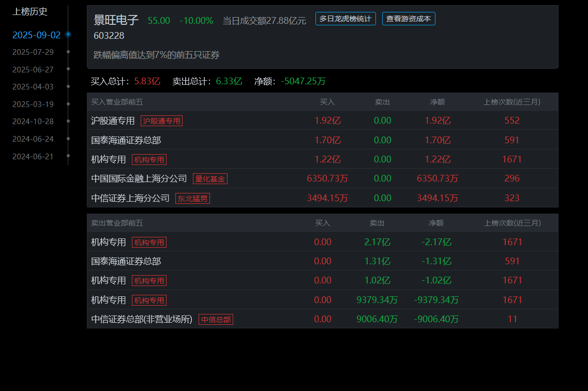Viewport: 588px width, 391px height.
Task: Select the 2025-04-03 history date
Action: point(33,86)
